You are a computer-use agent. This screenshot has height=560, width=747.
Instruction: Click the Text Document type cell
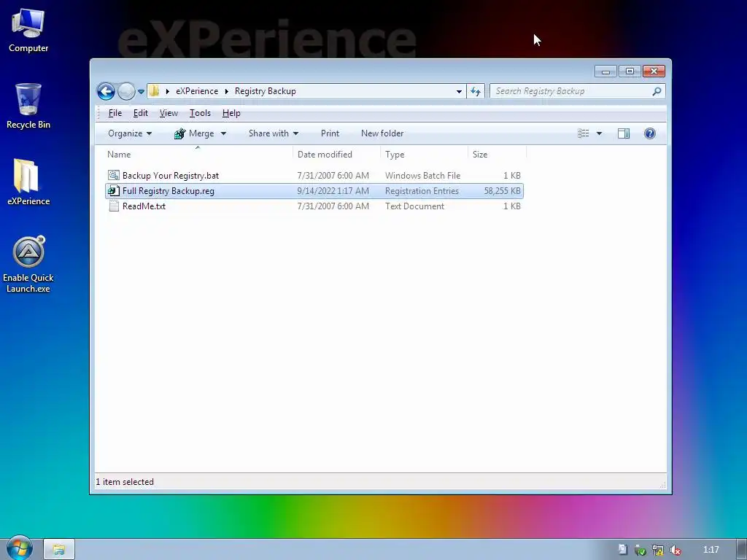pyautogui.click(x=414, y=206)
